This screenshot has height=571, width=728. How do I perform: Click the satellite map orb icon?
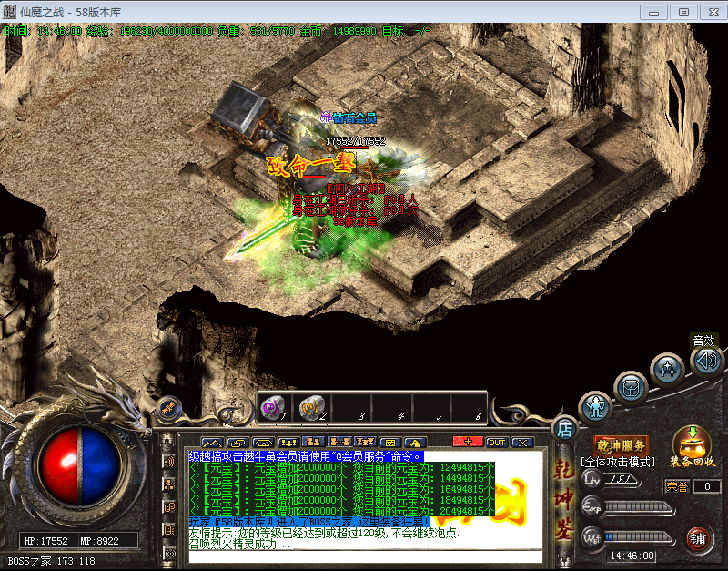(168, 408)
